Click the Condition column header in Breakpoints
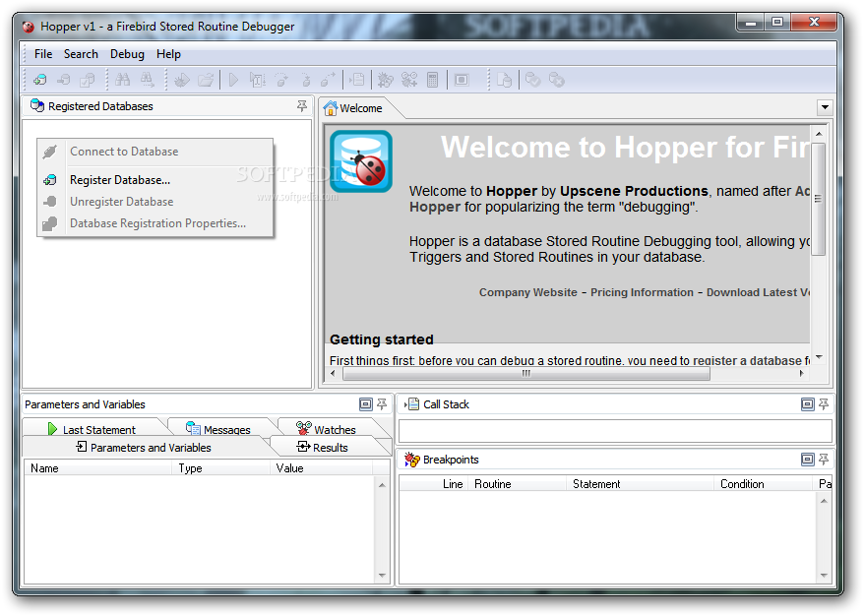 pos(764,484)
